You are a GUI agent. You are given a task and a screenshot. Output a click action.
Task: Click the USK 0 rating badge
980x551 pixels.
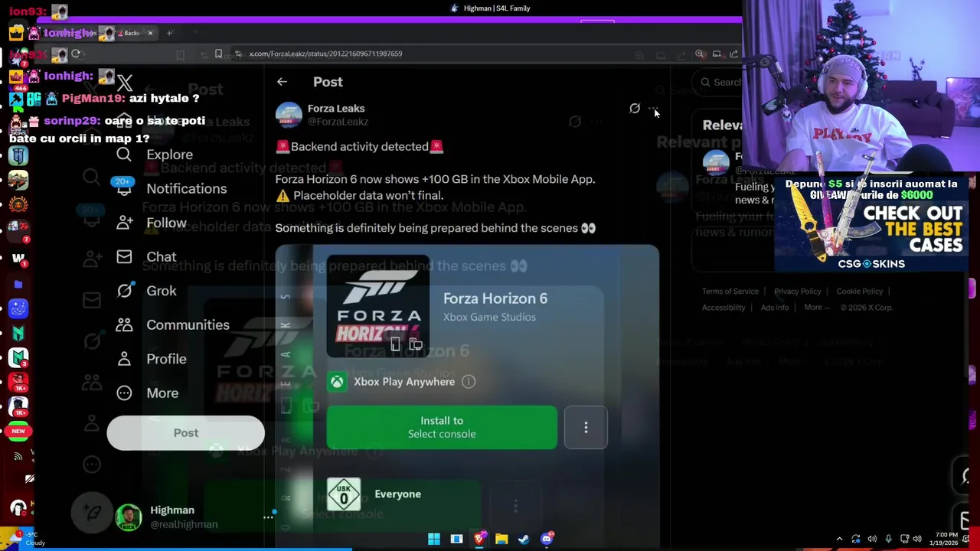point(344,494)
